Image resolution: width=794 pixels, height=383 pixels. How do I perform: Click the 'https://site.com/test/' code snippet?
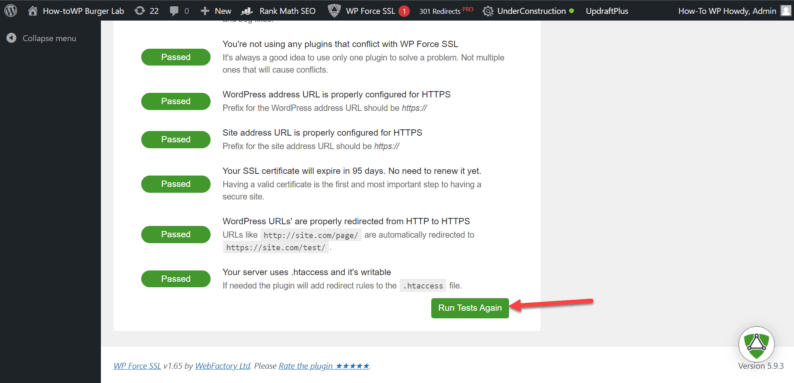pos(276,248)
